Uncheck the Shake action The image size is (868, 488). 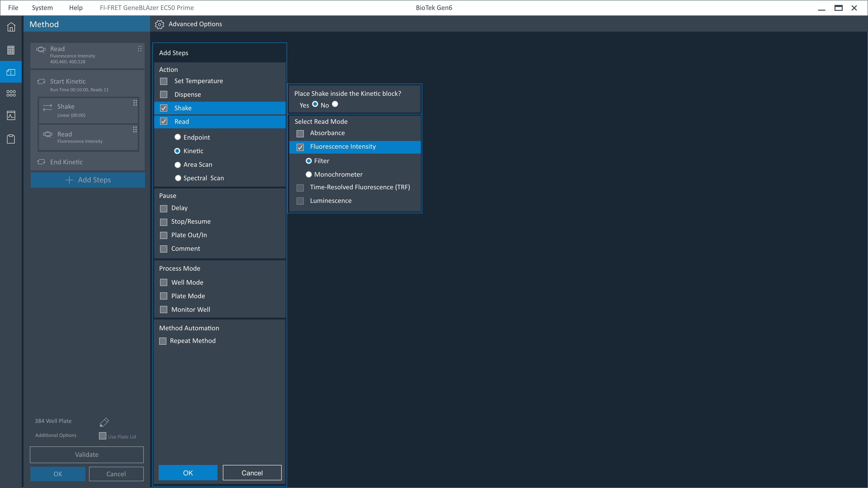tap(164, 108)
